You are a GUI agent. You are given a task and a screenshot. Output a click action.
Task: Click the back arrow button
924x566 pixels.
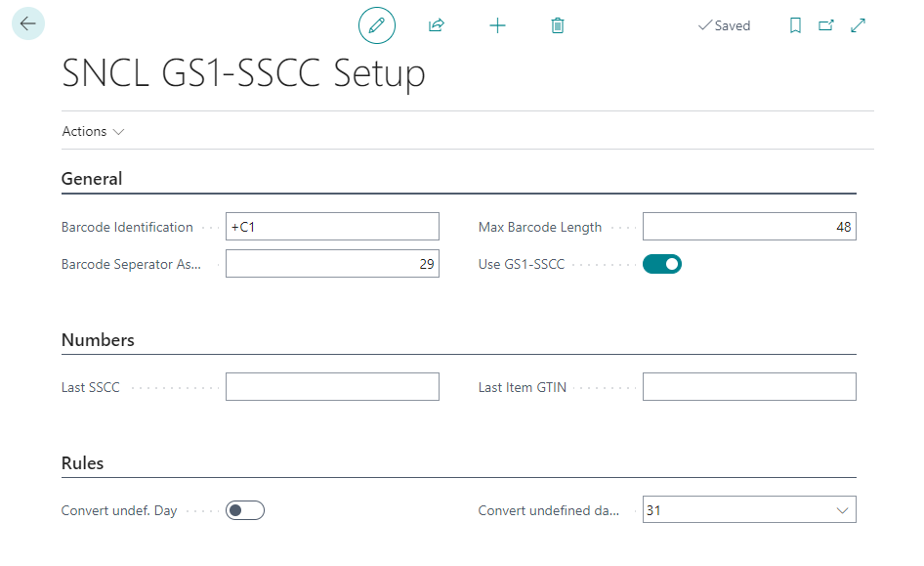(x=28, y=23)
